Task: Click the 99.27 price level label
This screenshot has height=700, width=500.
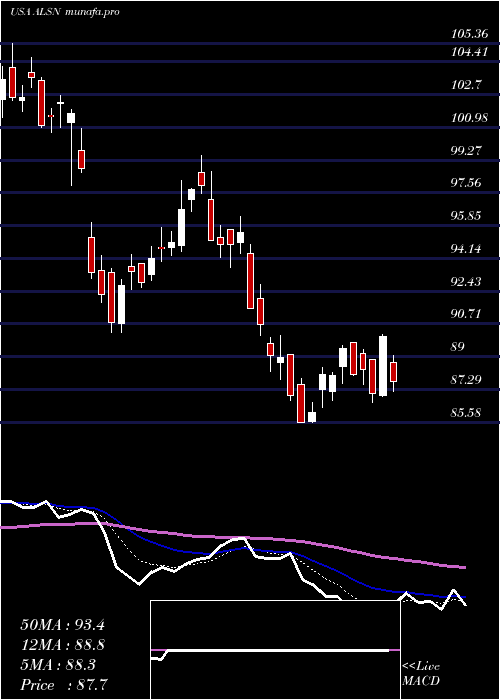Action: coord(466,150)
